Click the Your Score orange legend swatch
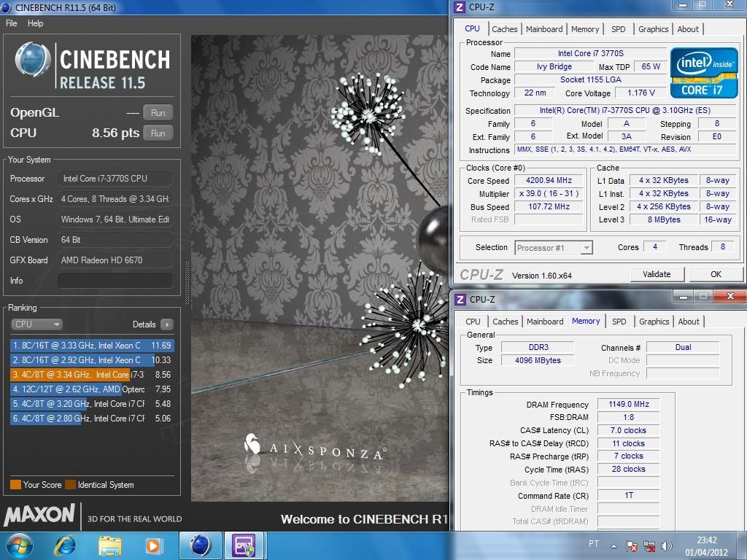 [16, 485]
